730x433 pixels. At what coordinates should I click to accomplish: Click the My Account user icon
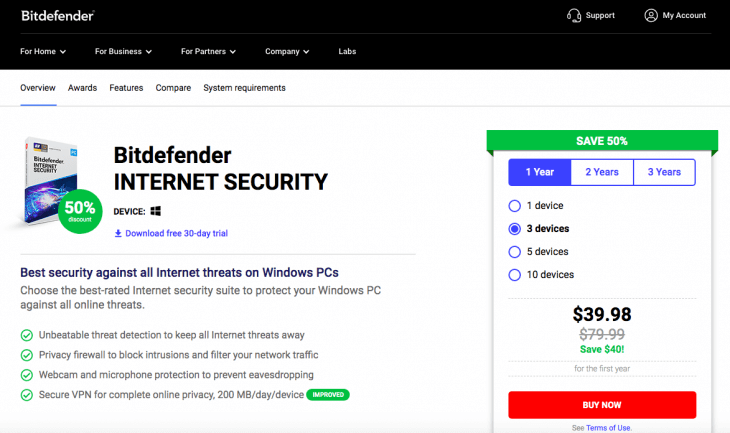click(651, 16)
